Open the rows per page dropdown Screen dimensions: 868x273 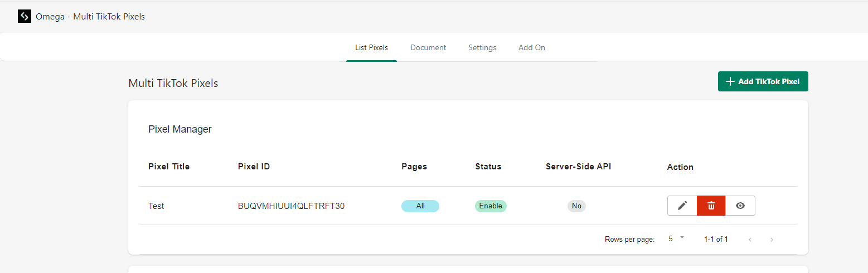pyautogui.click(x=676, y=238)
